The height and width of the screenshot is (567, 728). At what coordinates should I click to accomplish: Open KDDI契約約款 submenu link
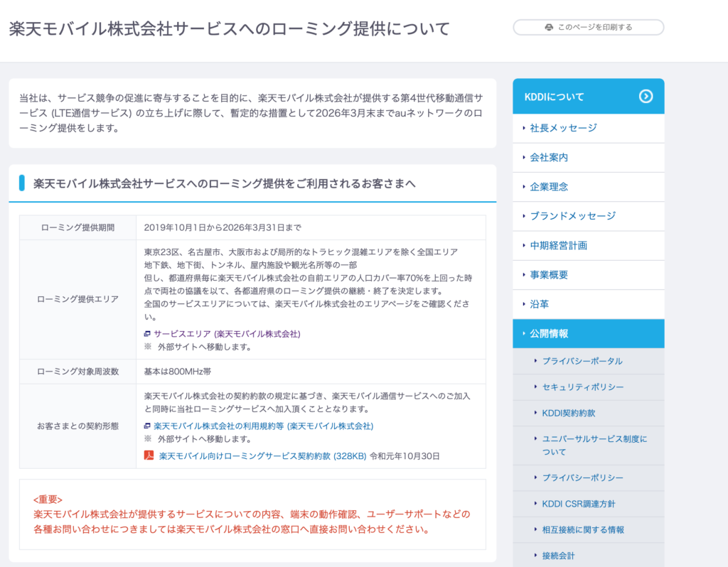588,413
